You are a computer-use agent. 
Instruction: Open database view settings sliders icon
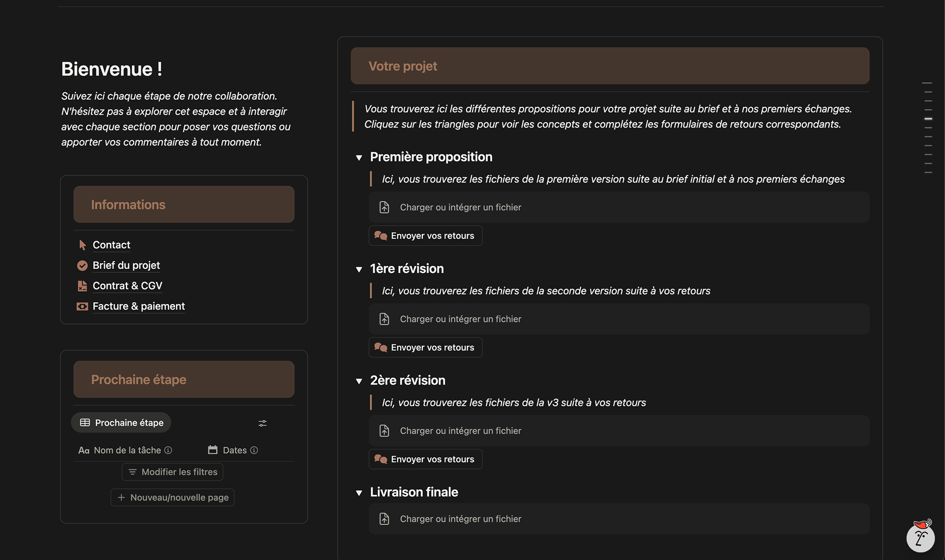(x=262, y=423)
